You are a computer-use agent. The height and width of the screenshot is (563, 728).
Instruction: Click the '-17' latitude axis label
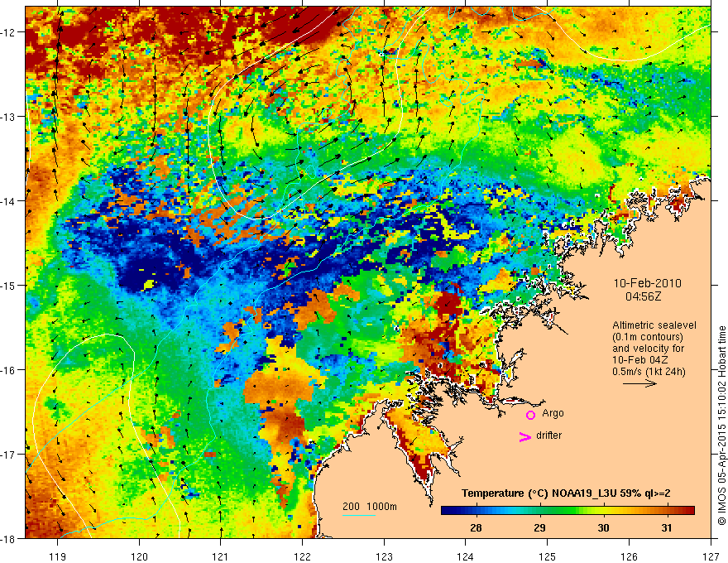tap(9, 454)
